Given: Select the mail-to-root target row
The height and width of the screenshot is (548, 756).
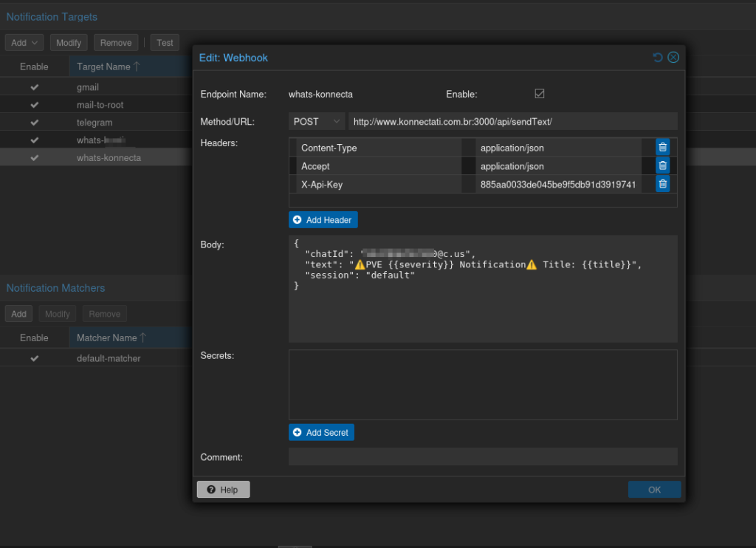Looking at the screenshot, I should pyautogui.click(x=100, y=105).
